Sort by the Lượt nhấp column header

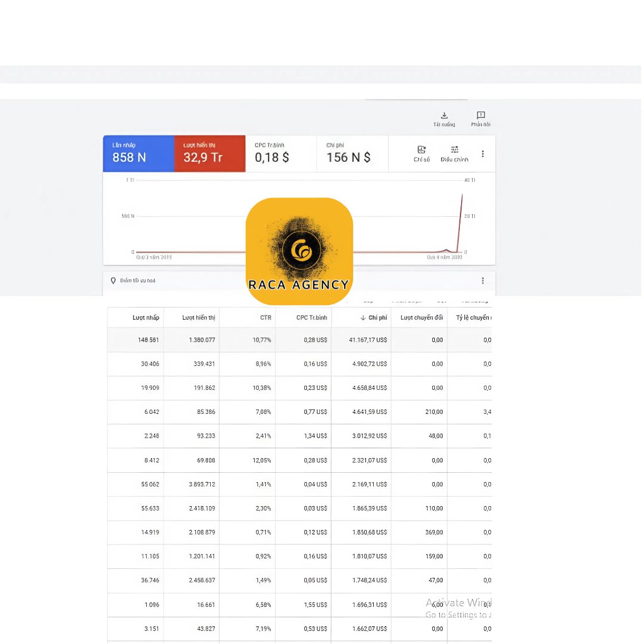145,318
